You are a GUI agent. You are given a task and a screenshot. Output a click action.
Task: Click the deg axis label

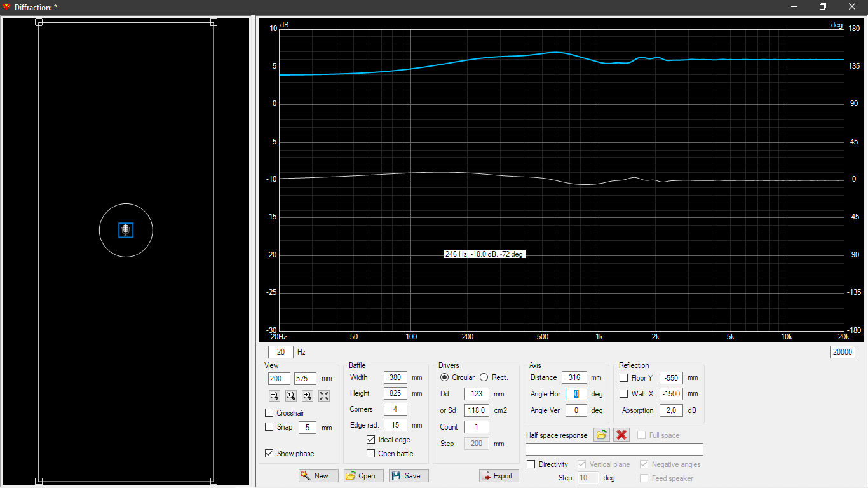[837, 25]
